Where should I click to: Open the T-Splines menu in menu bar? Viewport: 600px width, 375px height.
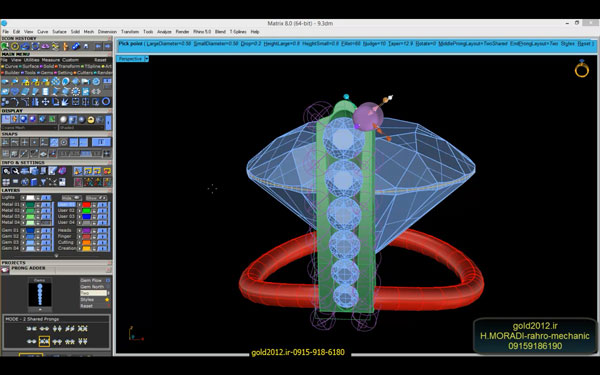tap(238, 32)
